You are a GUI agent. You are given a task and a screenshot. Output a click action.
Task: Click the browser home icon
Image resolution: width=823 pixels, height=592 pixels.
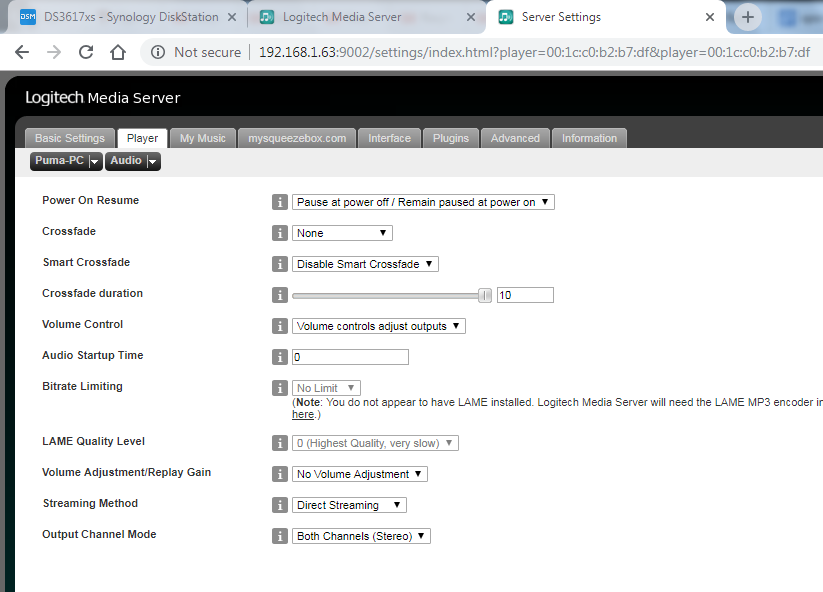pyautogui.click(x=118, y=52)
